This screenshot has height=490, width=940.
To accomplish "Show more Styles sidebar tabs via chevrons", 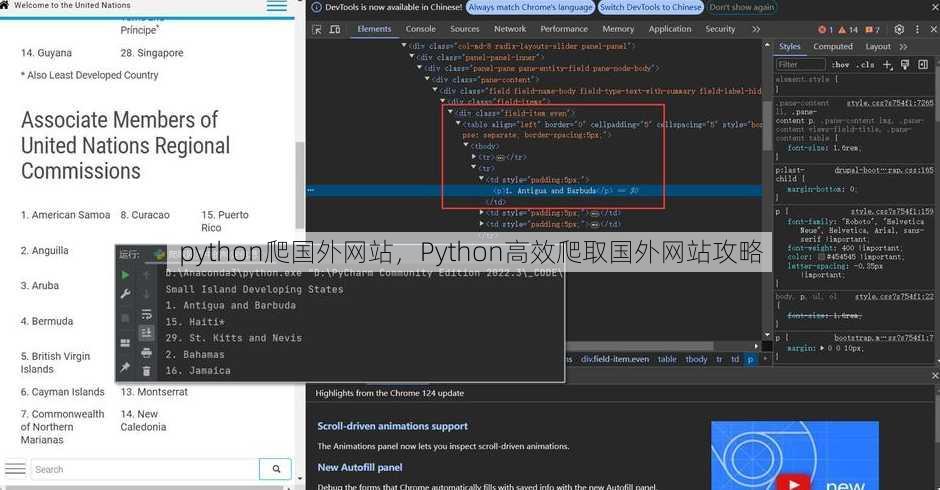I will (x=903, y=47).
